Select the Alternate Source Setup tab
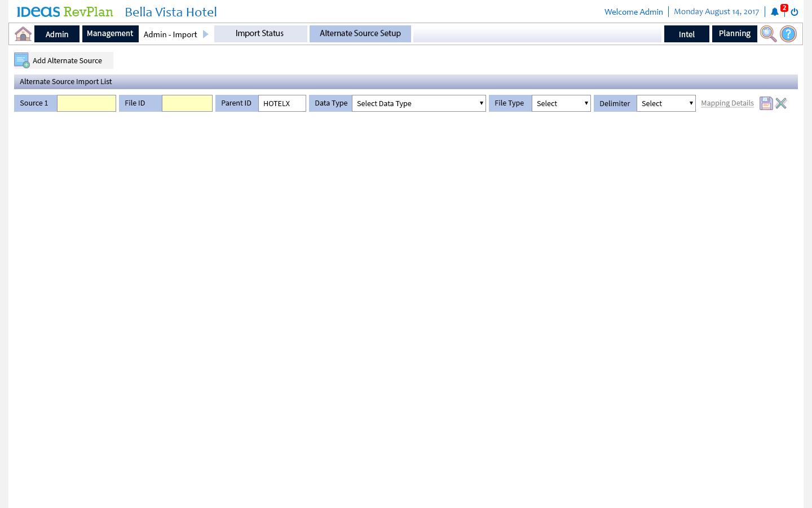The width and height of the screenshot is (812, 508). click(360, 34)
